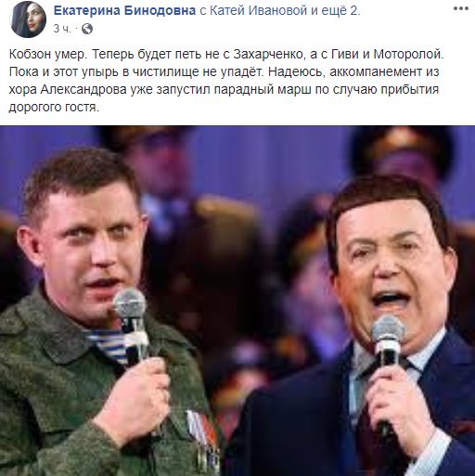Click the word 'Захарченко' in the post
Screen dimensions: 475x476
tap(268, 54)
